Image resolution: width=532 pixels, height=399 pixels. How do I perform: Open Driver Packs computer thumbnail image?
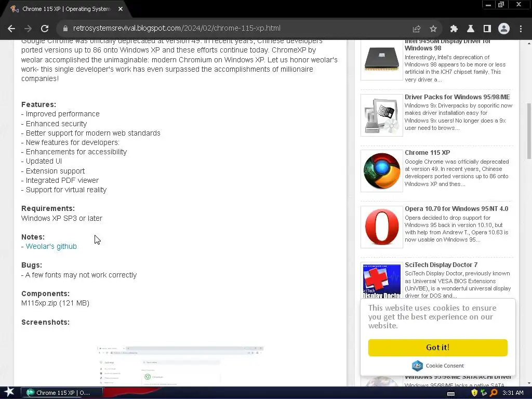pyautogui.click(x=382, y=115)
